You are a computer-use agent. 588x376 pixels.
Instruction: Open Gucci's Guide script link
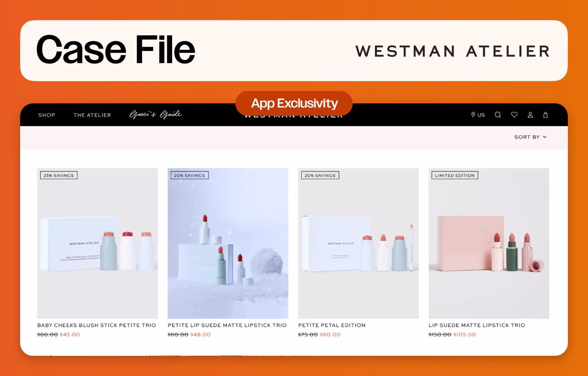[156, 114]
